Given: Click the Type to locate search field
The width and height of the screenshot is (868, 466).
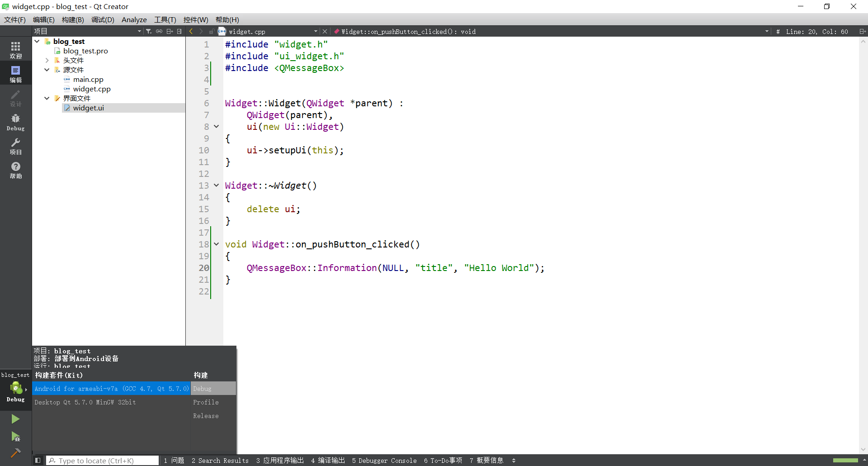Looking at the screenshot, I should pyautogui.click(x=103, y=460).
